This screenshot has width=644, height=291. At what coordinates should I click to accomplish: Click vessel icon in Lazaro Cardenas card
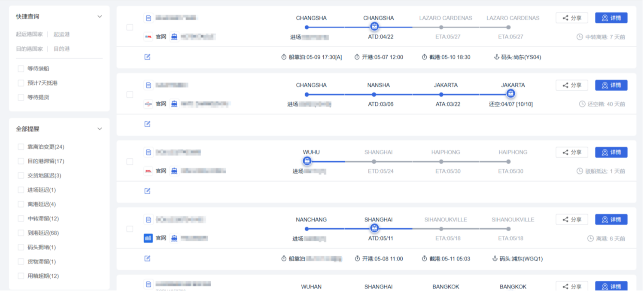click(174, 37)
